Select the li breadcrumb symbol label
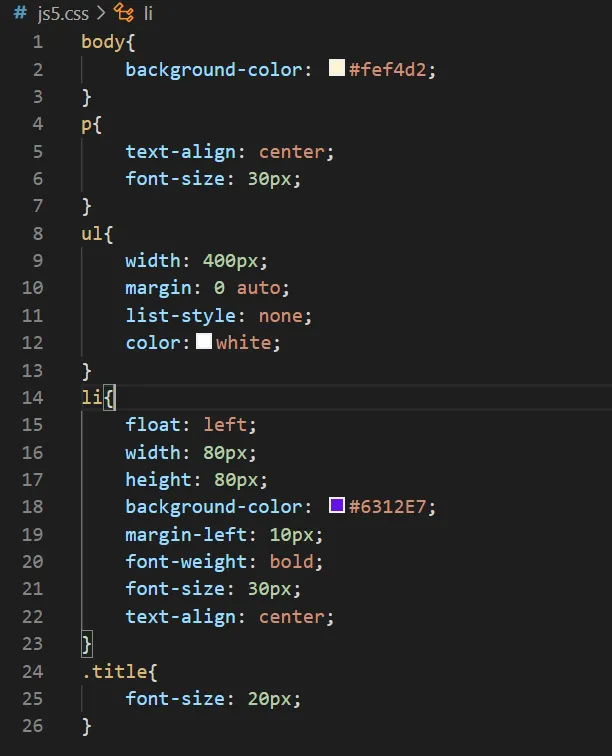 coord(147,13)
